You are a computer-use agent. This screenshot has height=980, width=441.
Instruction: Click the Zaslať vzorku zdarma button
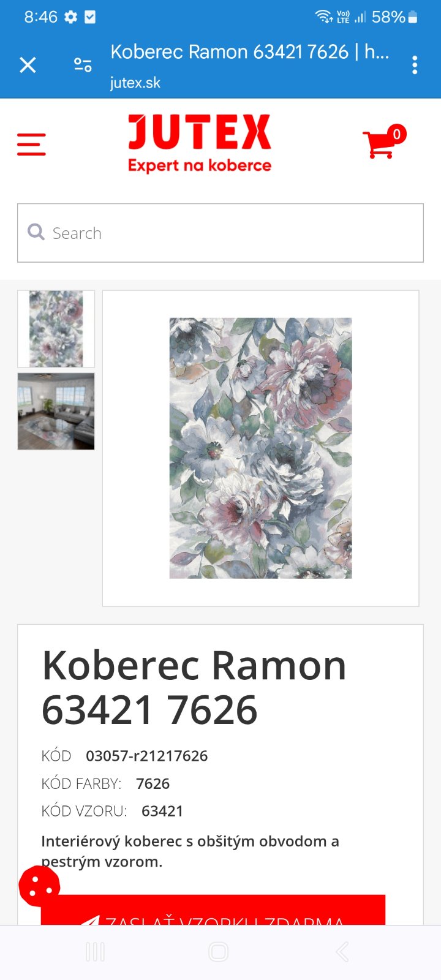click(x=213, y=910)
